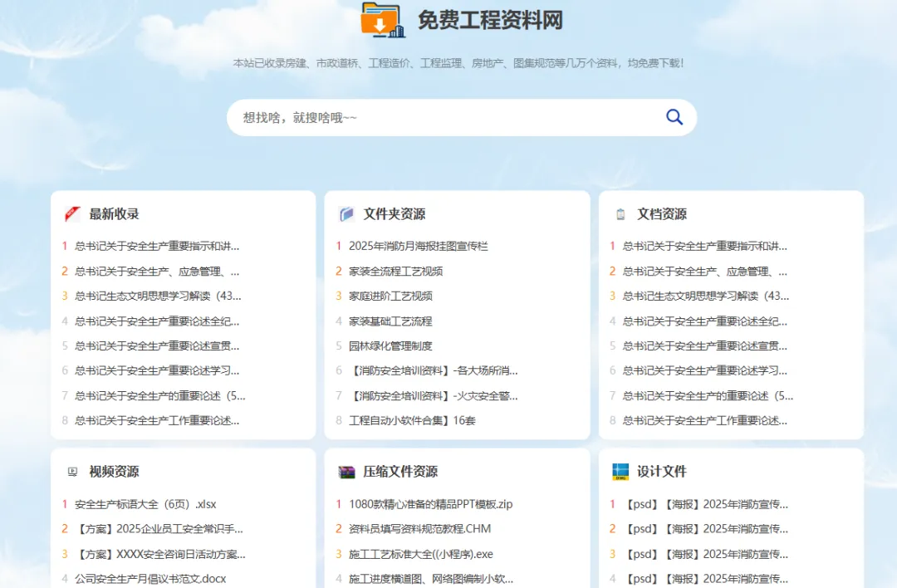The image size is (897, 588).
Task: Open the 免费工程资料网 site title
Action: click(490, 20)
